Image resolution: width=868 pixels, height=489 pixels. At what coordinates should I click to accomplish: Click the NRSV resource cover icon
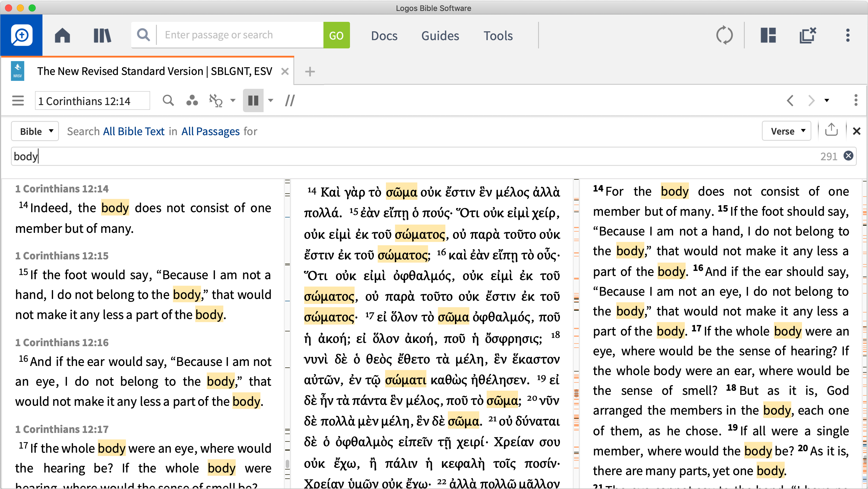click(x=17, y=71)
